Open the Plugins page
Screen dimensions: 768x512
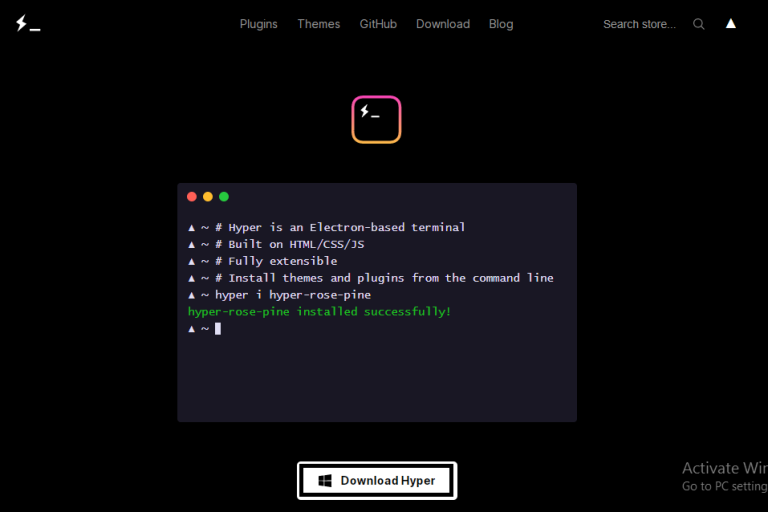259,24
